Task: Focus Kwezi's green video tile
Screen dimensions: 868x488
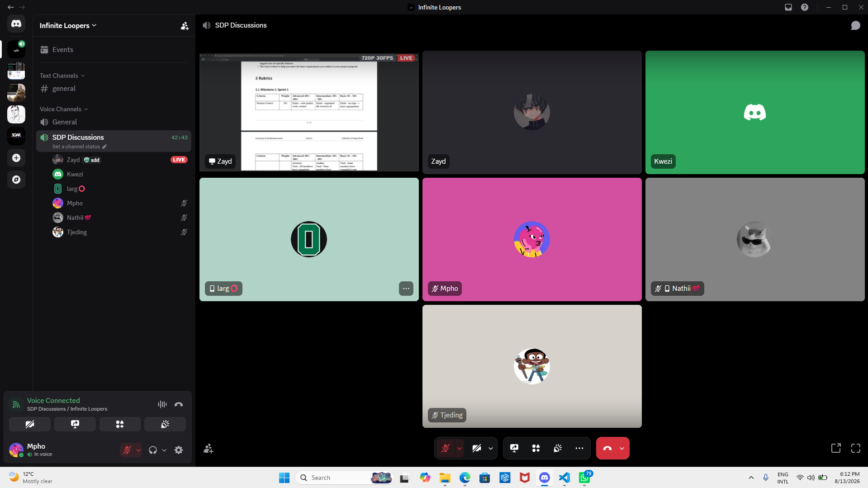Action: 755,112
